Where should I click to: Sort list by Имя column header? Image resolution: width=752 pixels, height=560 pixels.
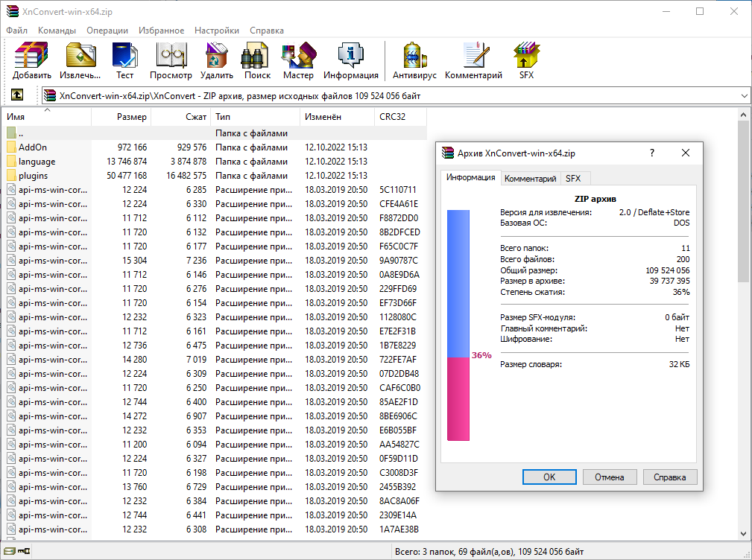pos(47,116)
